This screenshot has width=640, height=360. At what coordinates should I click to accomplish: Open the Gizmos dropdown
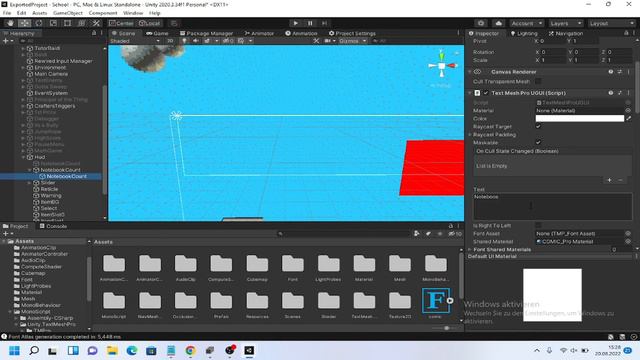[353, 41]
